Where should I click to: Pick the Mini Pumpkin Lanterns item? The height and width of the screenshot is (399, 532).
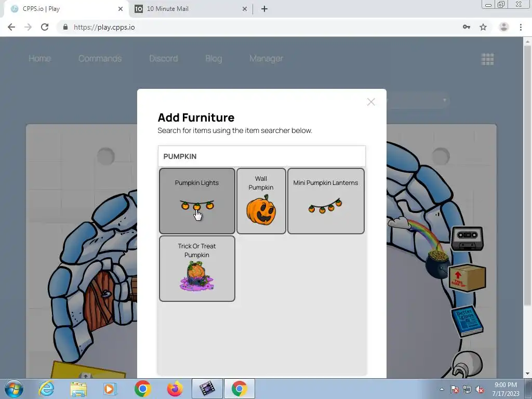[326, 201]
